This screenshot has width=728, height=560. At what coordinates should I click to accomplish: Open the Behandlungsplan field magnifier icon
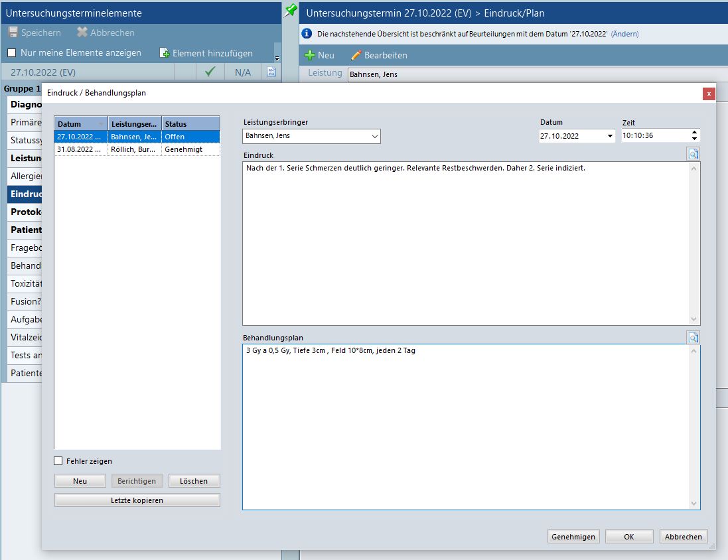[693, 338]
